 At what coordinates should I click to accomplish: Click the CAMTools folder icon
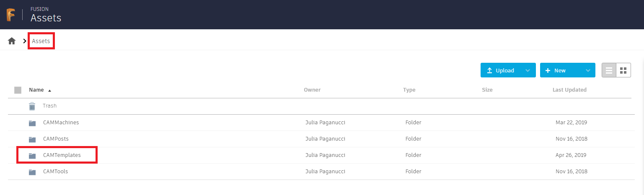(x=32, y=172)
